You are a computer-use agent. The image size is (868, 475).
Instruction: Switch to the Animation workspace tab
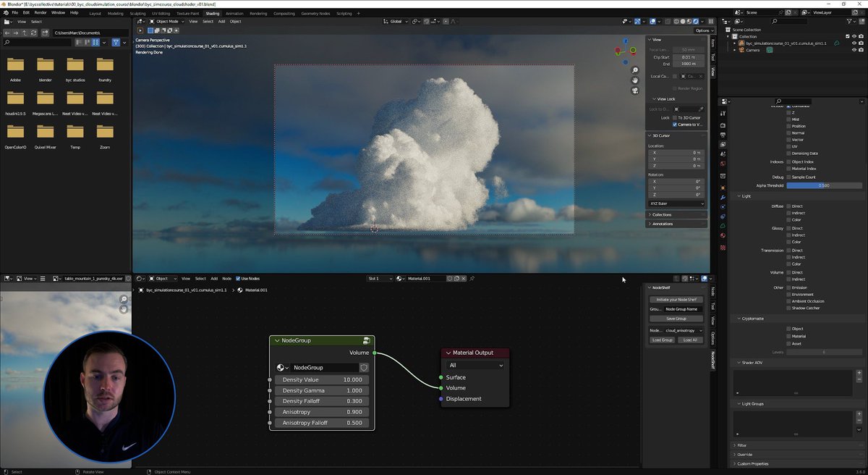(x=234, y=12)
